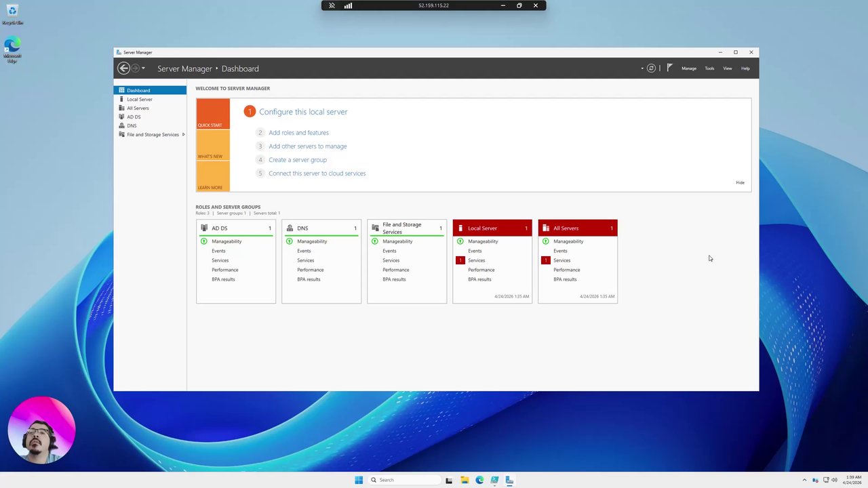The width and height of the screenshot is (868, 488).
Task: Open BPA results in the AD DS tile
Action: pos(223,279)
